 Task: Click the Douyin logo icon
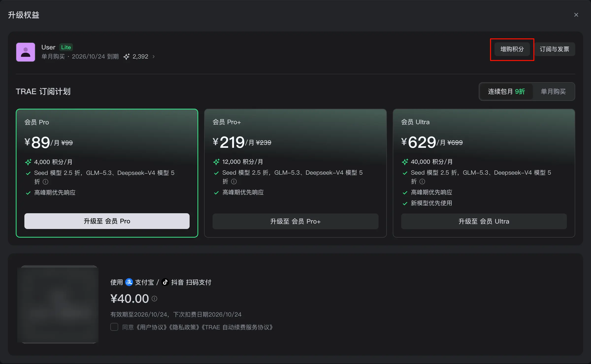coord(165,282)
